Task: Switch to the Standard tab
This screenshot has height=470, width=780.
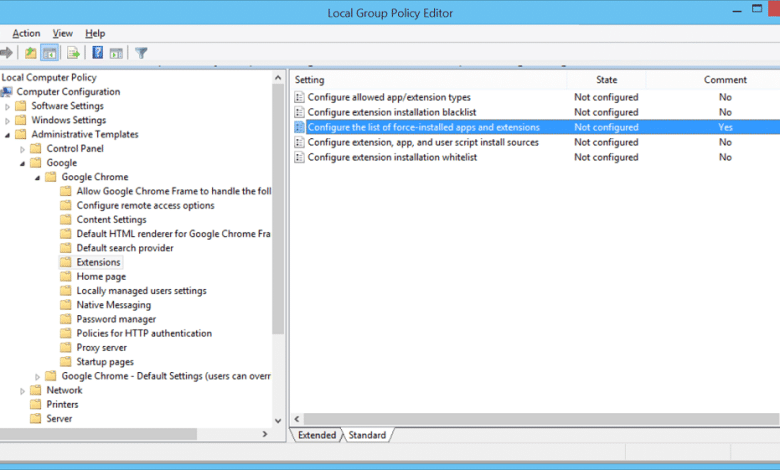Action: tap(367, 435)
